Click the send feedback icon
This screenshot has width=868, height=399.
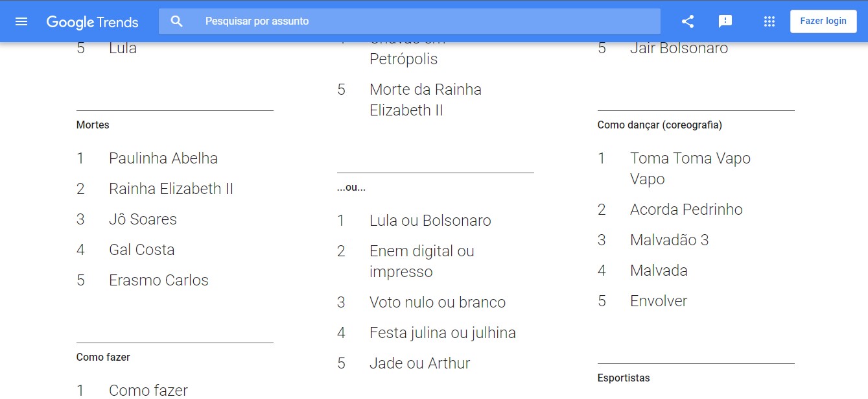pyautogui.click(x=725, y=21)
